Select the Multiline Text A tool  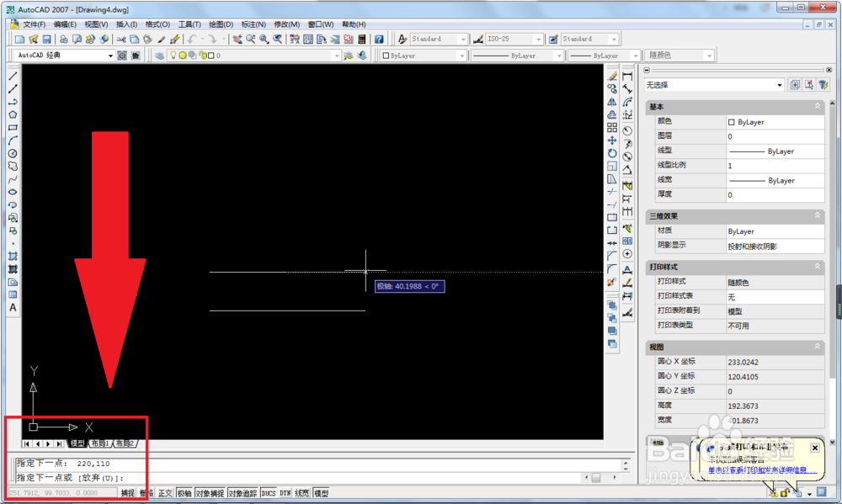click(x=13, y=308)
